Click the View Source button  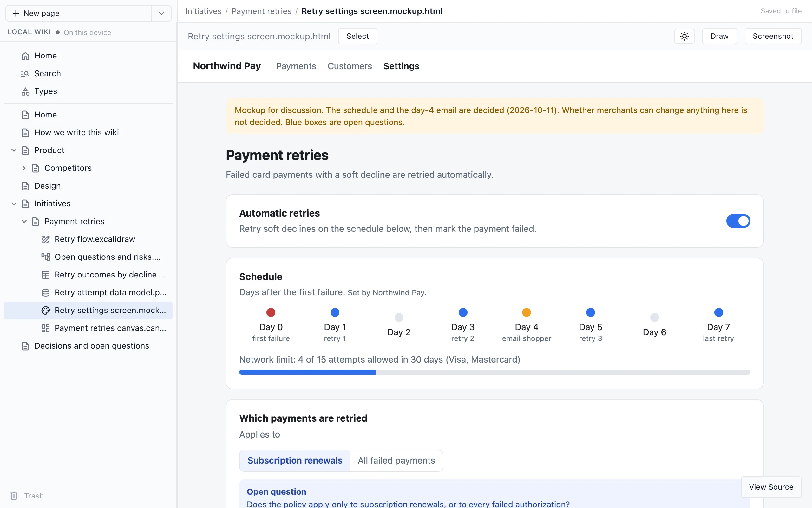click(771, 487)
